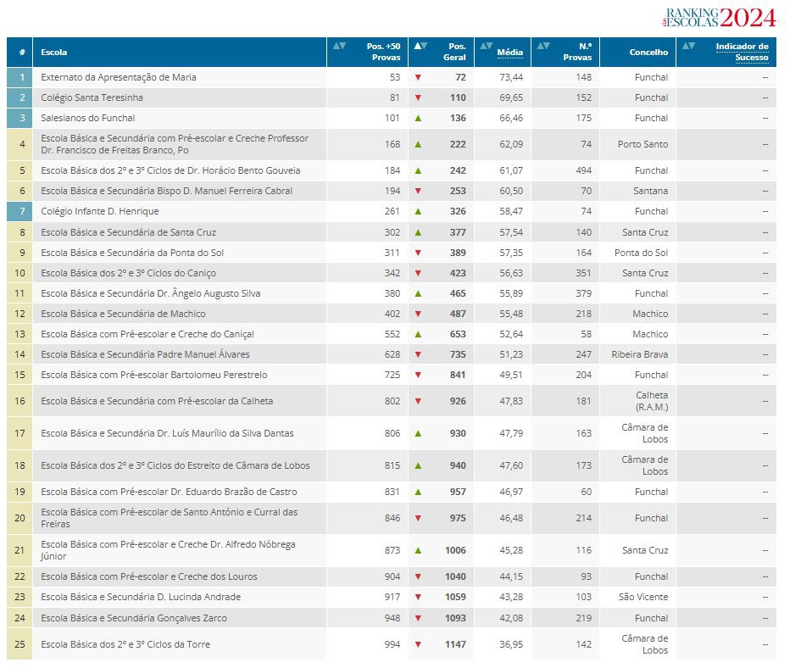The image size is (812, 668).
Task: Sort by Pos. +50 Provas arrows
Action: (x=339, y=46)
